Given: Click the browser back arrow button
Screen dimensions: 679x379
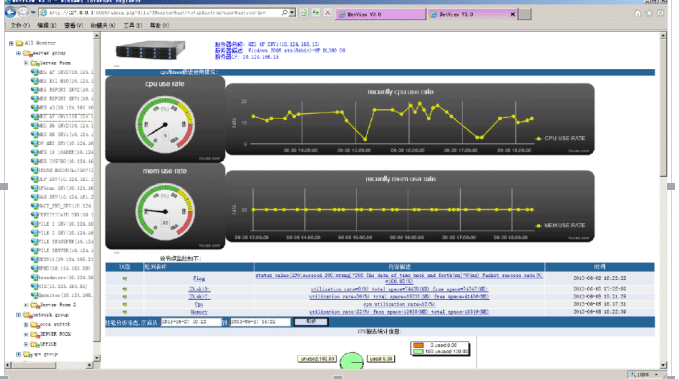Looking at the screenshot, I should (x=10, y=13).
